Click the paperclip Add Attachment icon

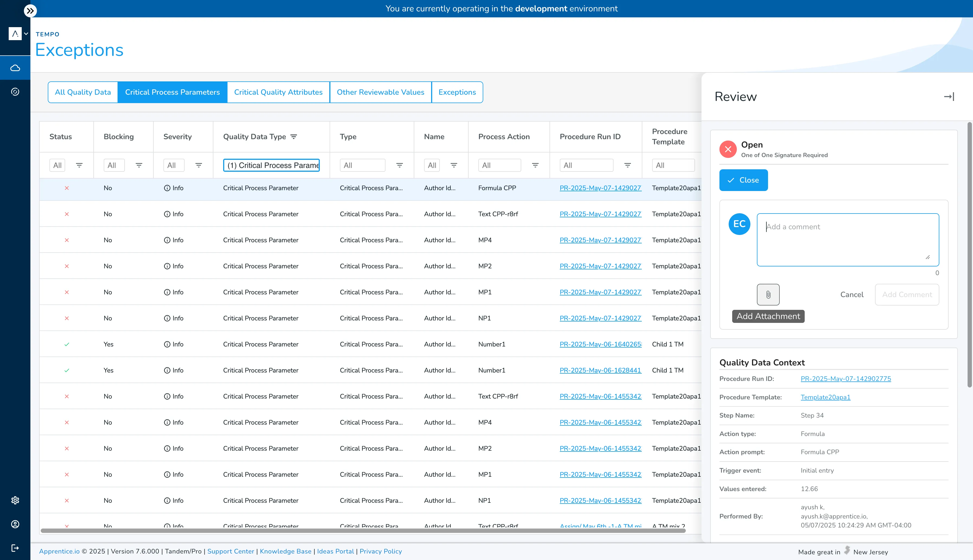[768, 295]
